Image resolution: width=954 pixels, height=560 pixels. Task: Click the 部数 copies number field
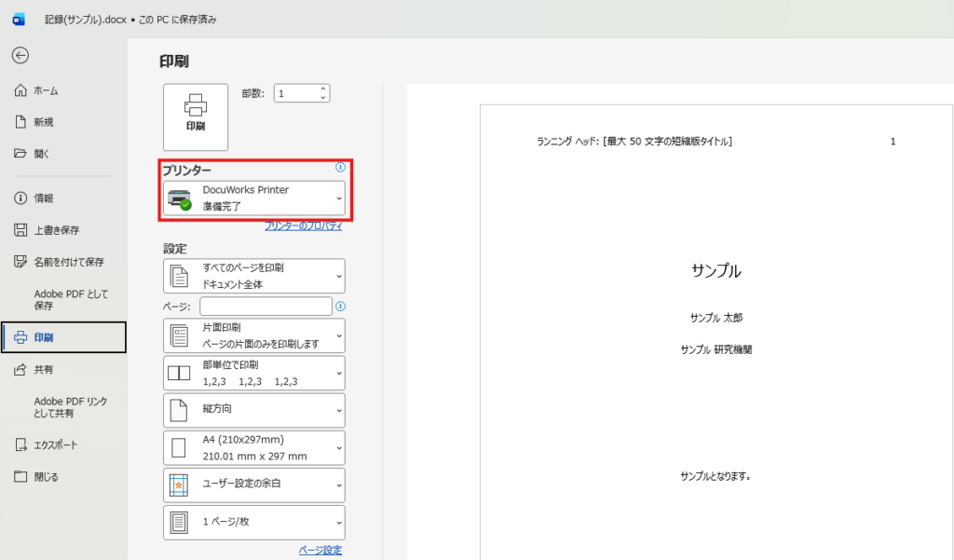click(x=295, y=93)
